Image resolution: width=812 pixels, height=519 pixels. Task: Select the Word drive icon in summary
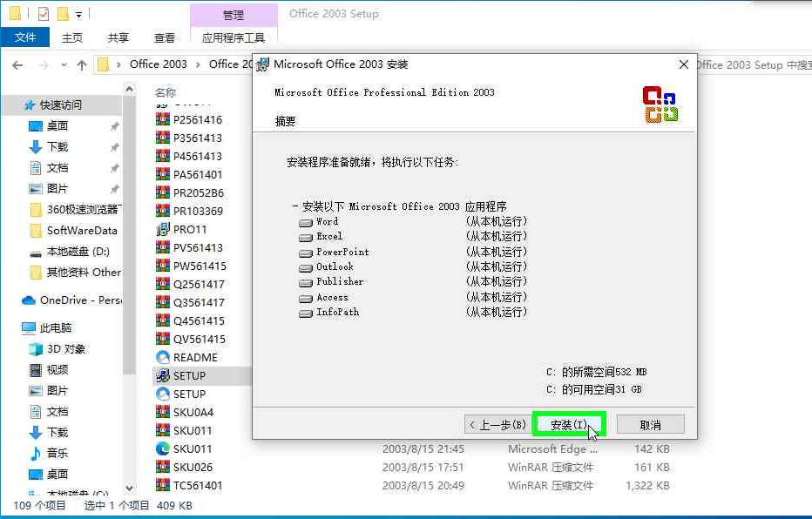pyautogui.click(x=306, y=223)
